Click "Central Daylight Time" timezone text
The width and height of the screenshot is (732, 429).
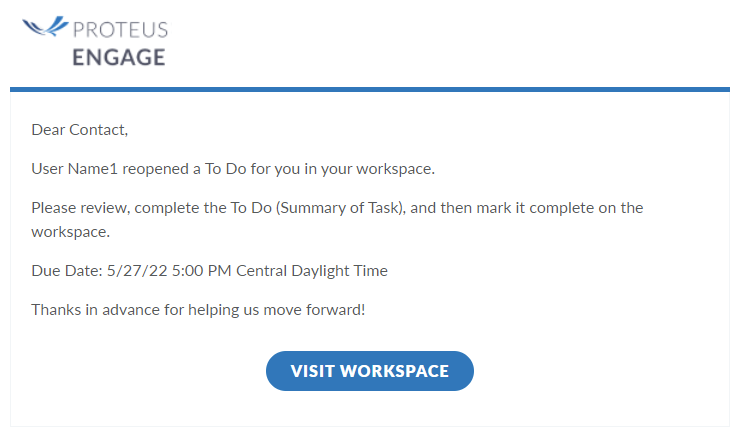pos(312,271)
